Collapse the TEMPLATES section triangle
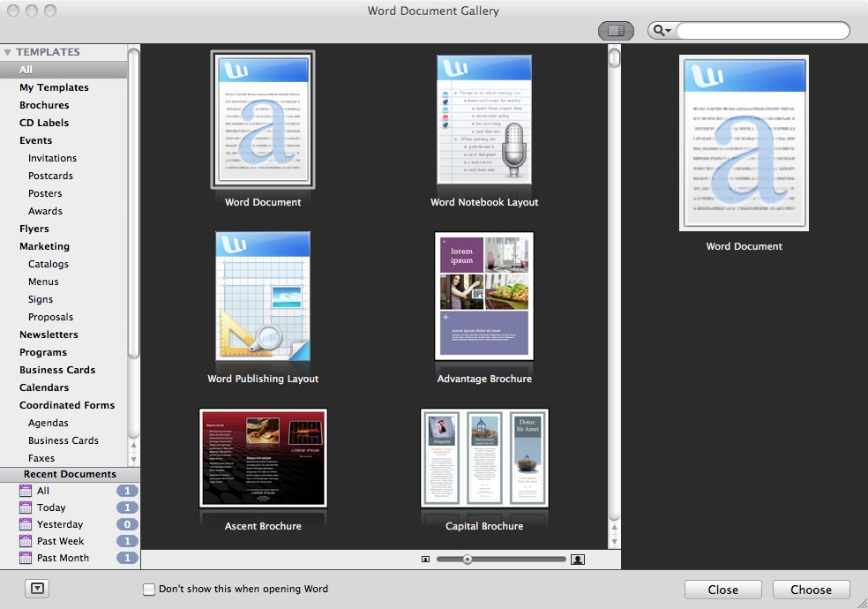Viewport: 868px width, 609px height. pyautogui.click(x=7, y=52)
